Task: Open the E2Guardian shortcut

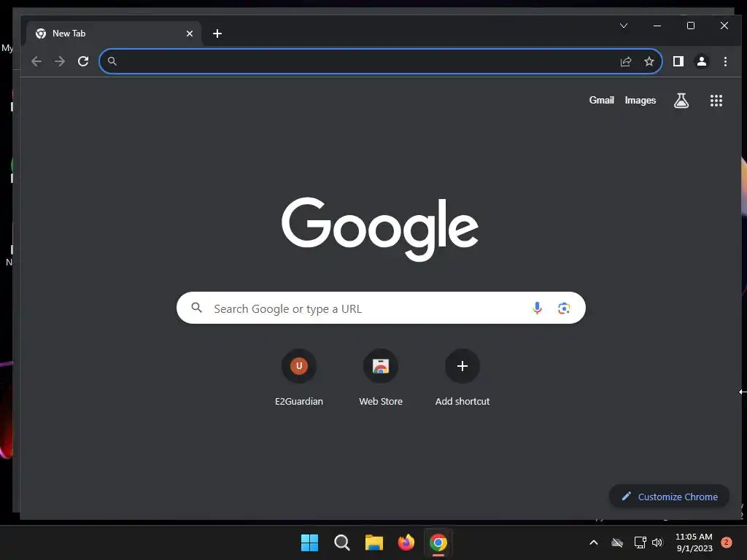Action: (298, 378)
